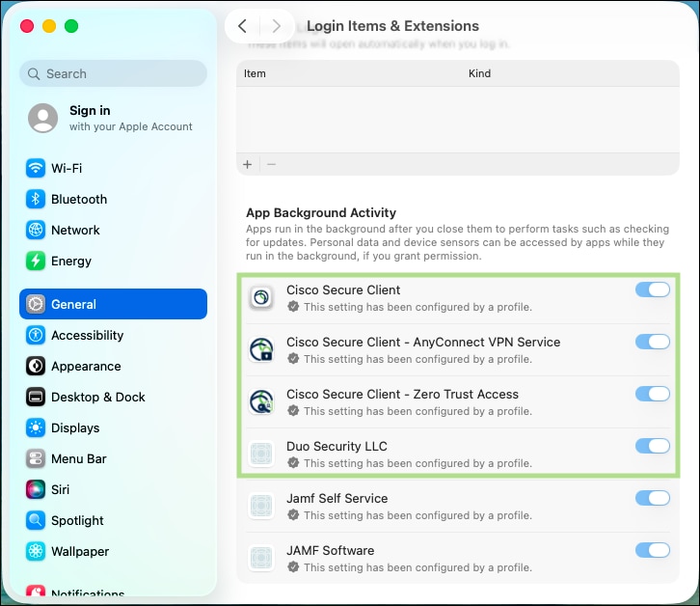Click the Accessibility icon in sidebar
This screenshot has height=606, width=700.
pos(36,335)
